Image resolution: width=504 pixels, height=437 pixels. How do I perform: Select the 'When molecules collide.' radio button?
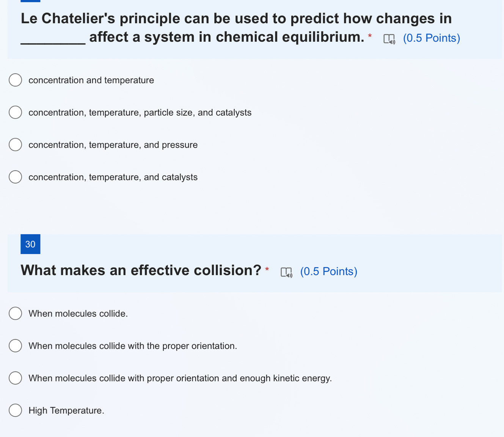pos(16,313)
